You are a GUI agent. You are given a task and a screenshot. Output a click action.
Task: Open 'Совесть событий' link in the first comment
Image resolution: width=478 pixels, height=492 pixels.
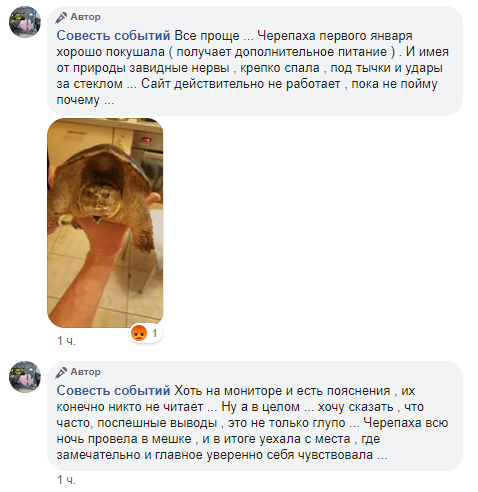tap(113, 36)
